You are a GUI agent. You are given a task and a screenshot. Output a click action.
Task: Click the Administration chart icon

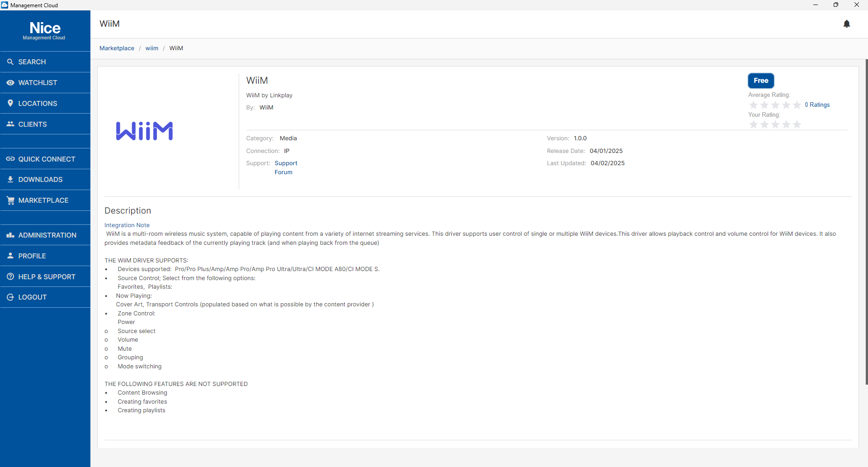coord(10,235)
